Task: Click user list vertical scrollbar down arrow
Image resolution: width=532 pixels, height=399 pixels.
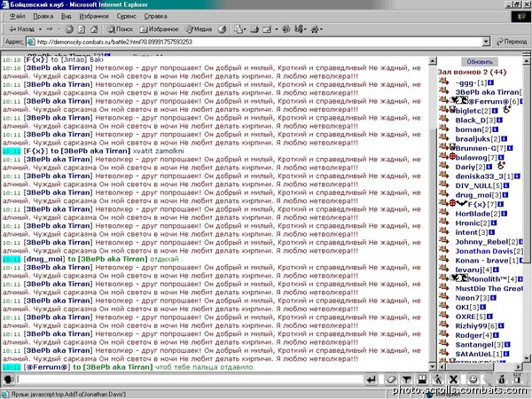Action: (527, 358)
